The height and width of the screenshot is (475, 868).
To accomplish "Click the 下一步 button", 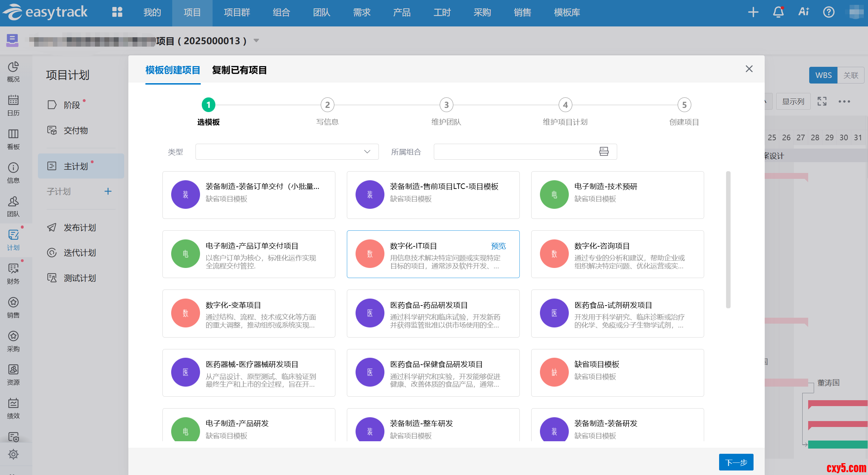I will point(736,462).
